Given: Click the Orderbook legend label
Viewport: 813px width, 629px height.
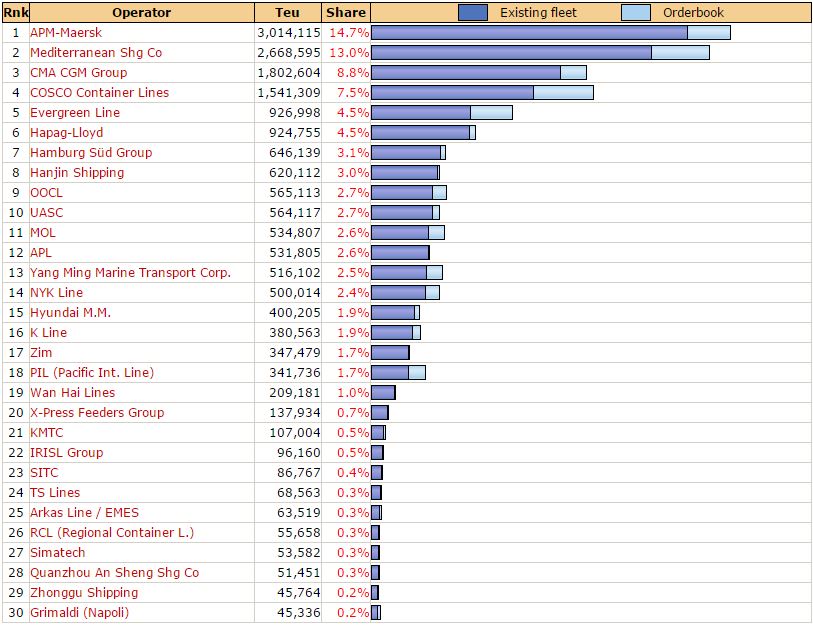Looking at the screenshot, I should pos(693,13).
